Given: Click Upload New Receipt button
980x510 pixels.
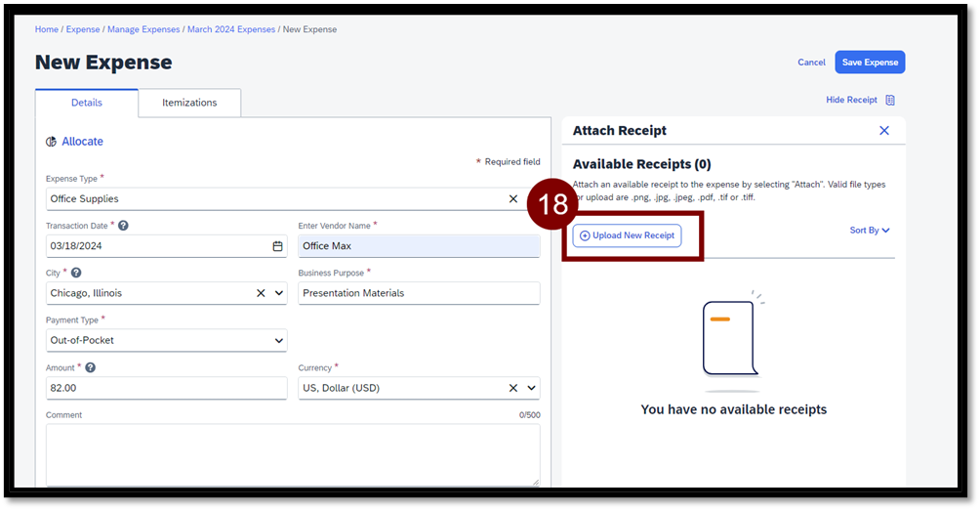Looking at the screenshot, I should pos(627,235).
